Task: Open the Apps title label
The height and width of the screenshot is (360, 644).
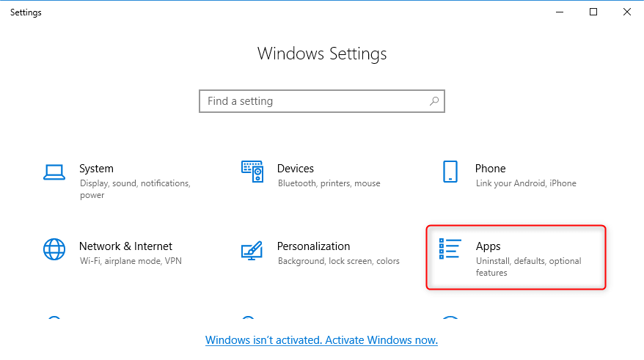Action: point(488,246)
